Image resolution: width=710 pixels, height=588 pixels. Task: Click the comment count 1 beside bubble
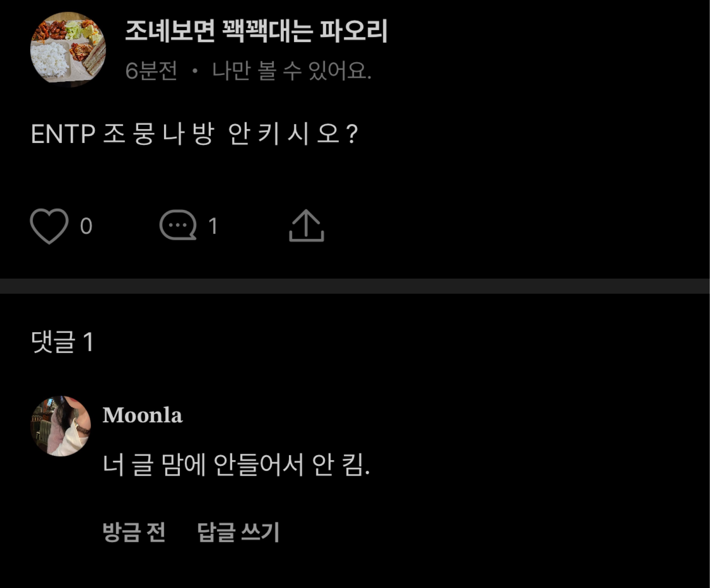pos(213,226)
